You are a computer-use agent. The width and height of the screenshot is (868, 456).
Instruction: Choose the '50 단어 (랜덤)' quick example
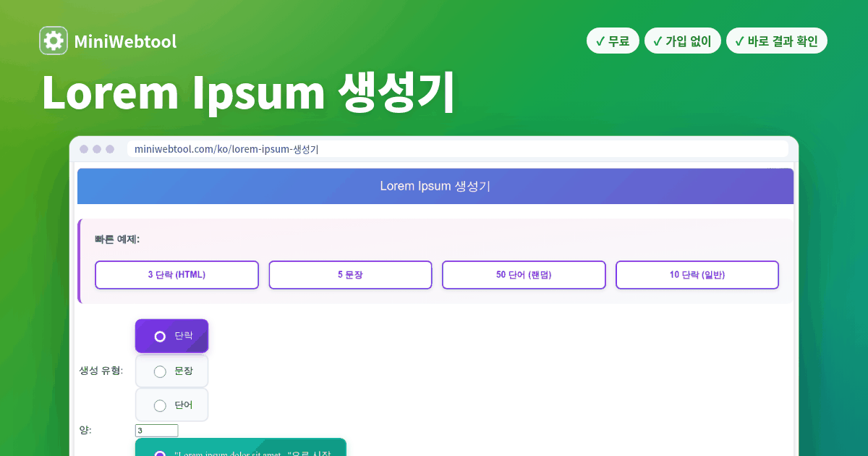524,275
